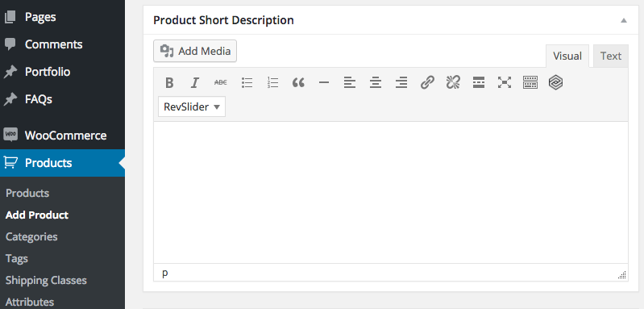This screenshot has width=644, height=309.
Task: Toggle the toolbar kitchen sink
Action: pos(530,82)
